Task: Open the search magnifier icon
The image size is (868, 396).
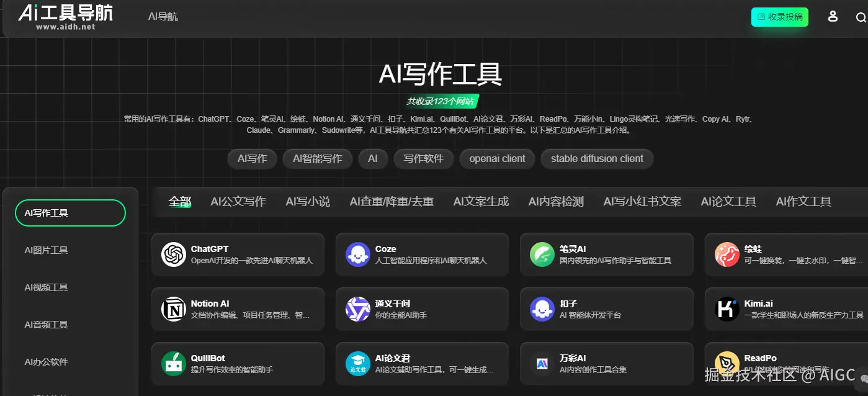Action: (861, 17)
